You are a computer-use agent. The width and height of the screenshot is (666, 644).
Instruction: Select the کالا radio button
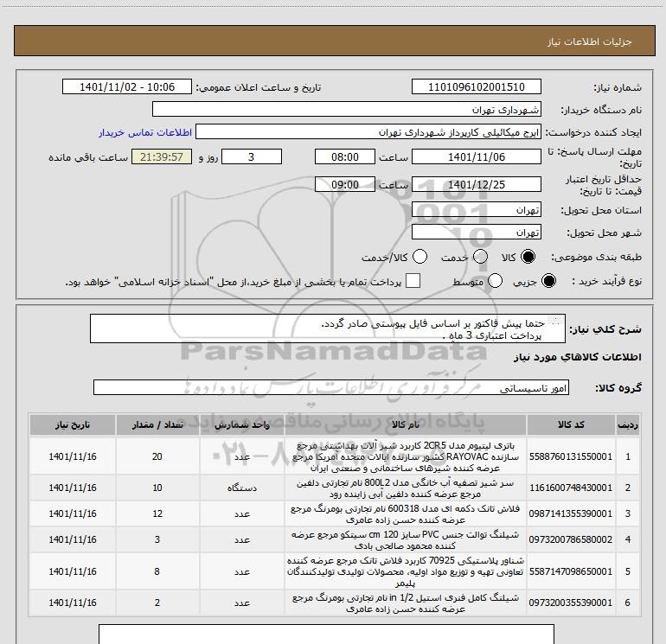pos(528,257)
